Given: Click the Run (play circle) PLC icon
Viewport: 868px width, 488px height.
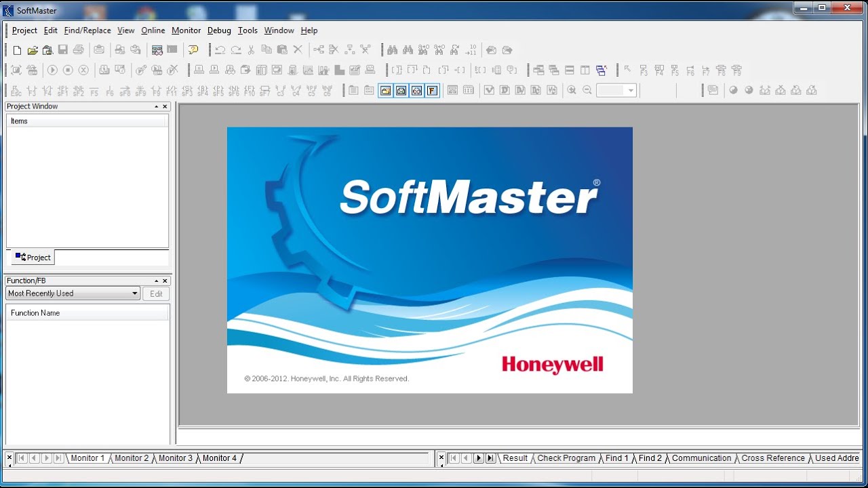Looking at the screenshot, I should [52, 70].
